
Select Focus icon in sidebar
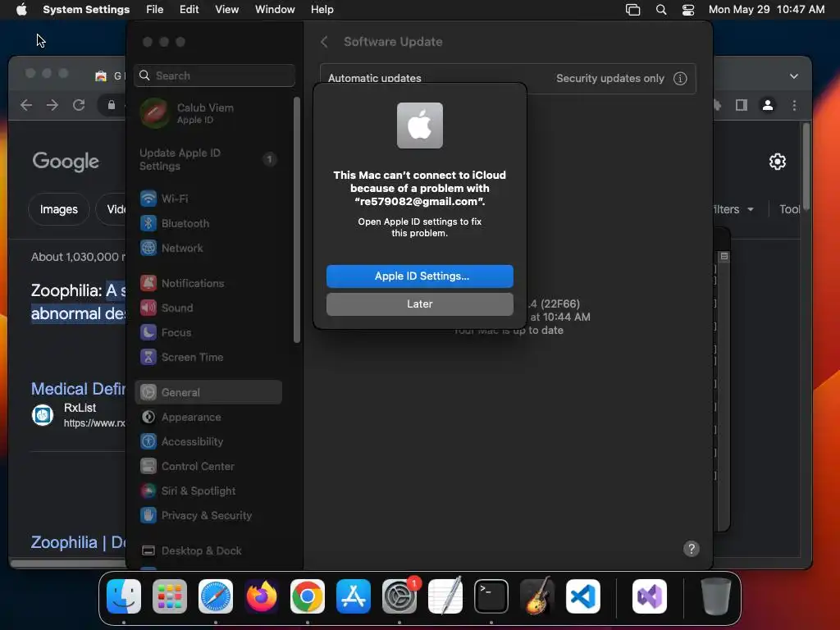click(x=148, y=332)
